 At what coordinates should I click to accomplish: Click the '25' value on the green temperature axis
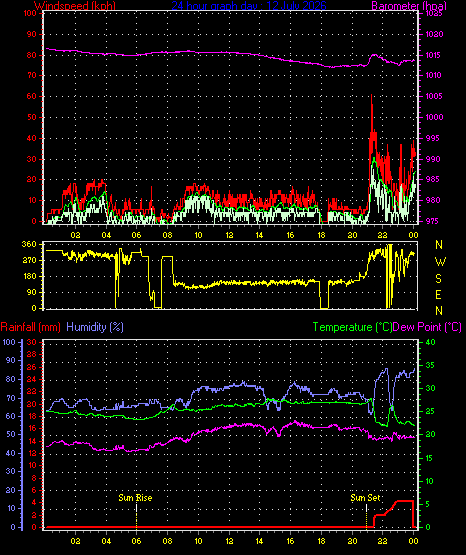coord(430,412)
